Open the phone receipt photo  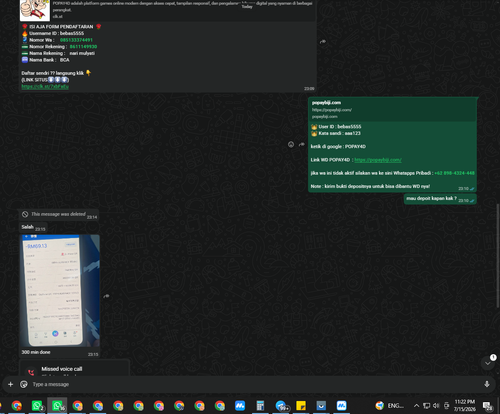click(60, 290)
